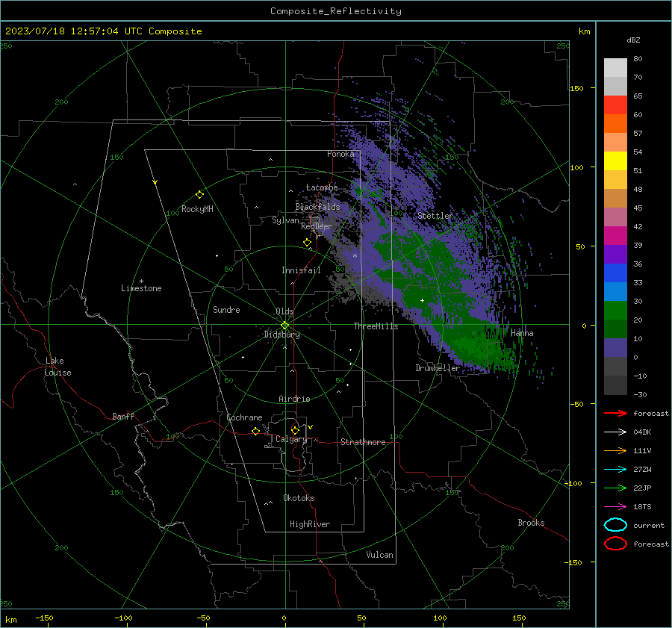Click the red forecast arrow in legend
672x628 pixels.
coord(615,413)
